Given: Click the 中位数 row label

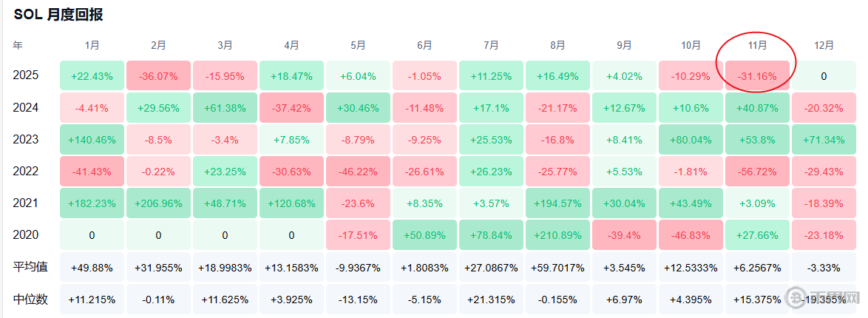Looking at the screenshot, I should [x=30, y=299].
